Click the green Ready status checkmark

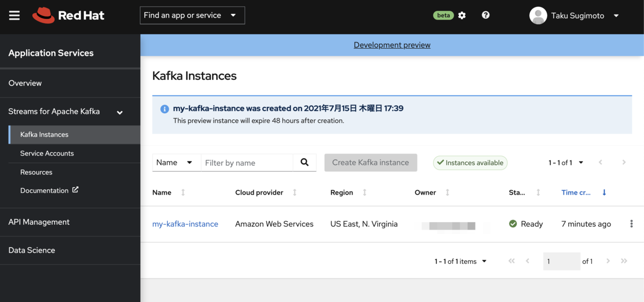pyautogui.click(x=513, y=224)
